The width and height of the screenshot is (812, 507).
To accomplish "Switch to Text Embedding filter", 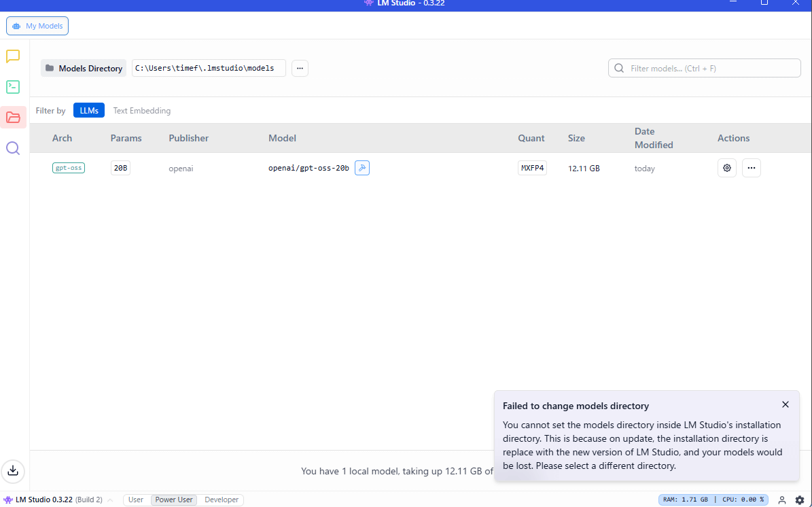I will (x=142, y=110).
